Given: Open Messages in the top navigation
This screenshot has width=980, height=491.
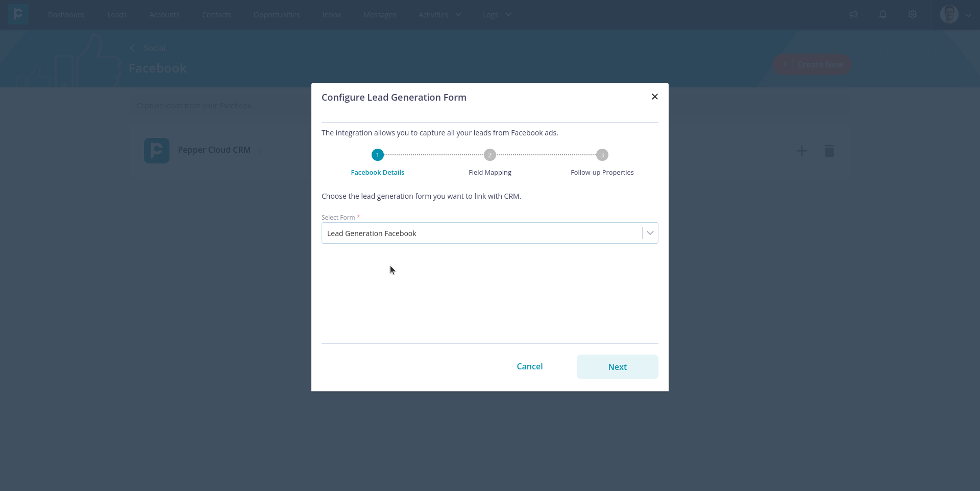Looking at the screenshot, I should [380, 15].
